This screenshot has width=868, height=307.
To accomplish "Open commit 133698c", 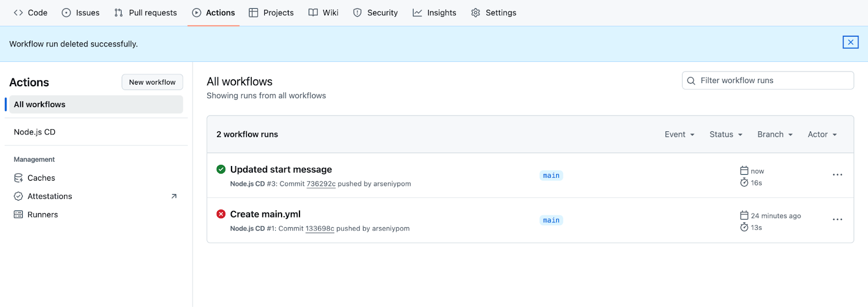I will [320, 228].
